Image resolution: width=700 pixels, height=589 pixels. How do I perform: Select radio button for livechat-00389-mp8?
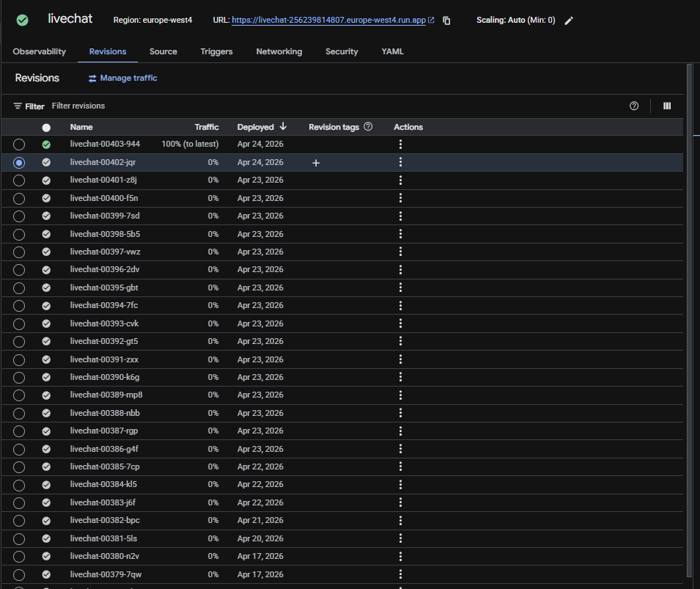19,395
